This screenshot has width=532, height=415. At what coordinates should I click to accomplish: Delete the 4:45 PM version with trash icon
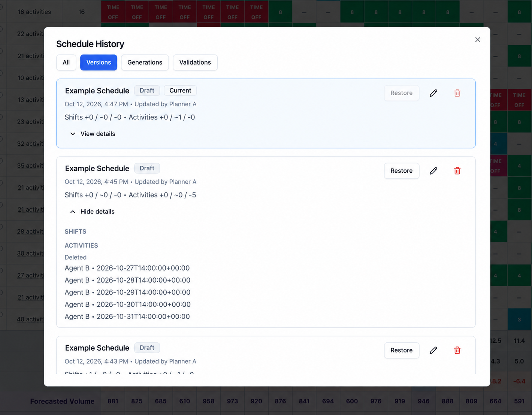[x=457, y=171]
